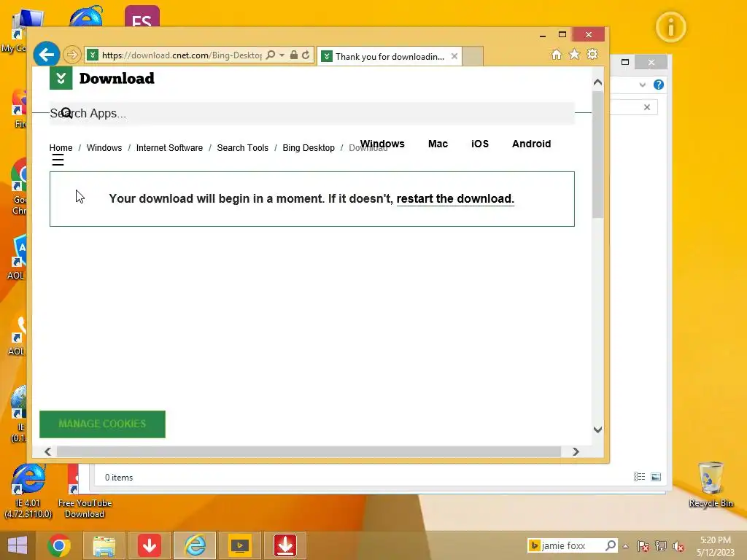Click the '0 items' status text in Explorer
747x560 pixels.
tap(119, 477)
